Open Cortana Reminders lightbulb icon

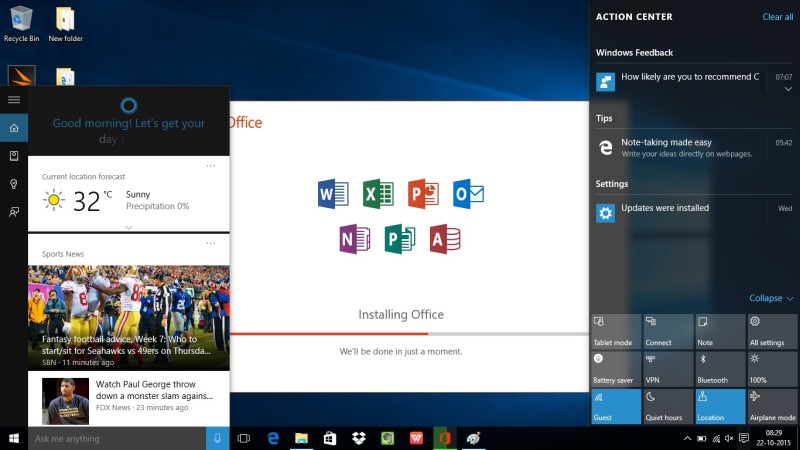(14, 184)
